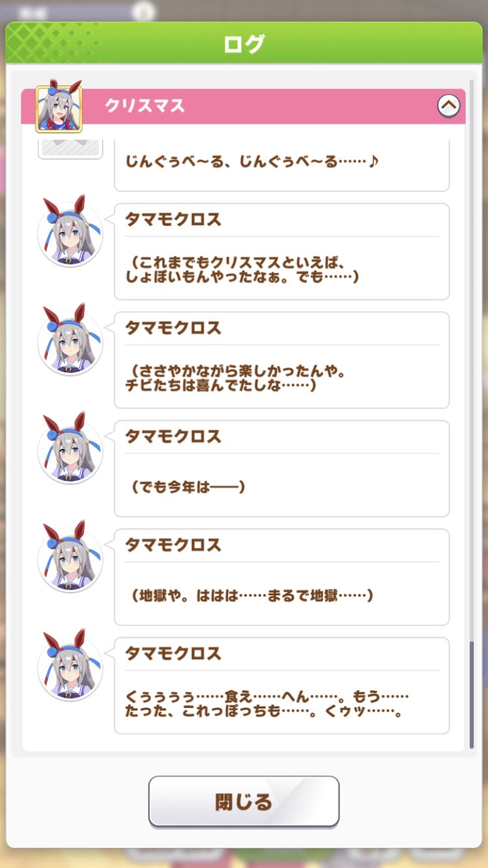The image size is (488, 868).
Task: Tap the partially hidden gray avatar placeholder
Action: point(70,148)
